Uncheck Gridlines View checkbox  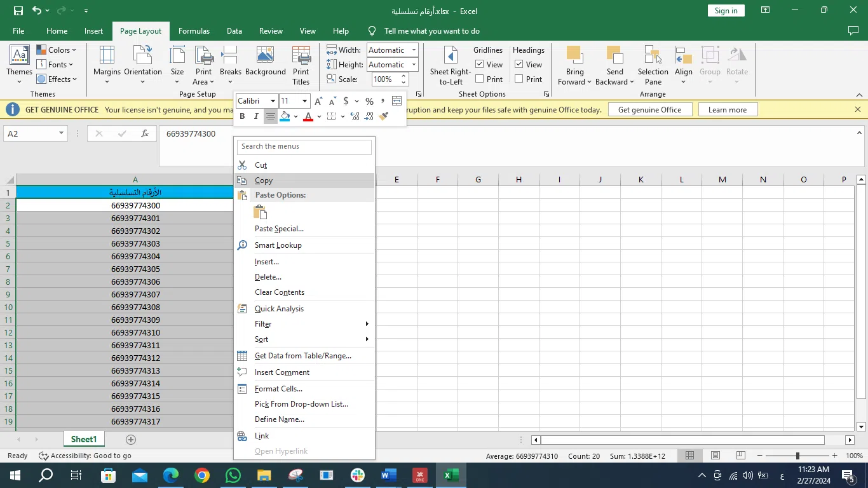tap(480, 64)
